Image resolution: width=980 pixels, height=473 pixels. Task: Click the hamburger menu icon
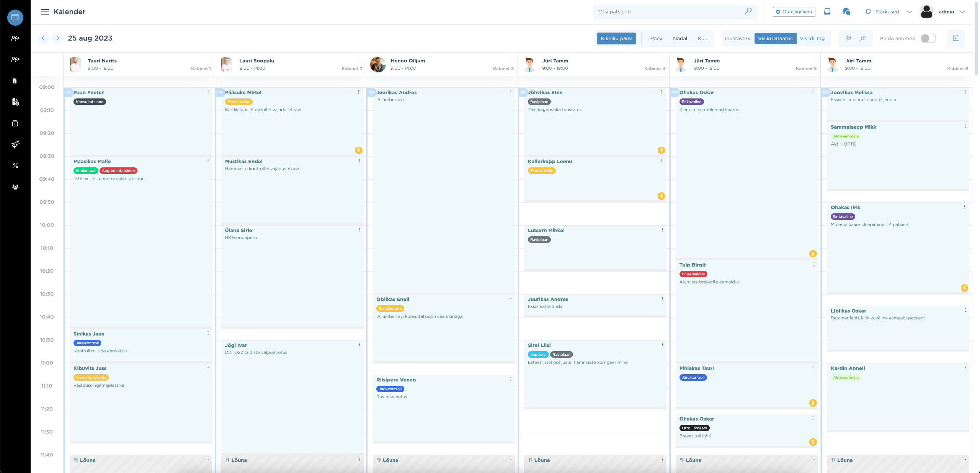tap(45, 12)
